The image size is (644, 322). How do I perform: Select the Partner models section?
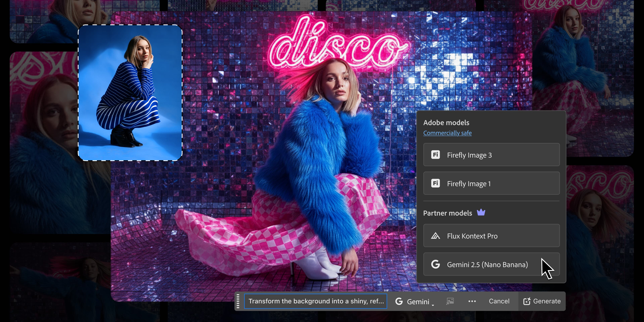tap(448, 213)
